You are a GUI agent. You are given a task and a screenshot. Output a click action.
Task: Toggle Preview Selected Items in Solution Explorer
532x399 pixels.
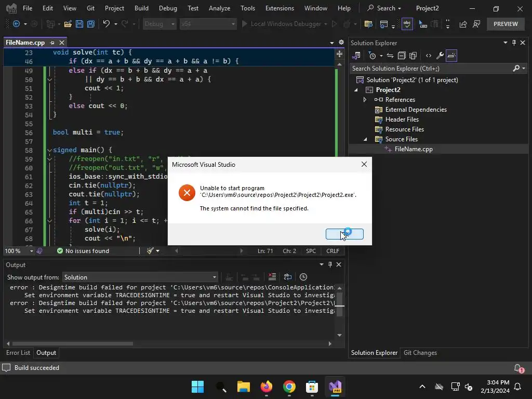click(451, 56)
